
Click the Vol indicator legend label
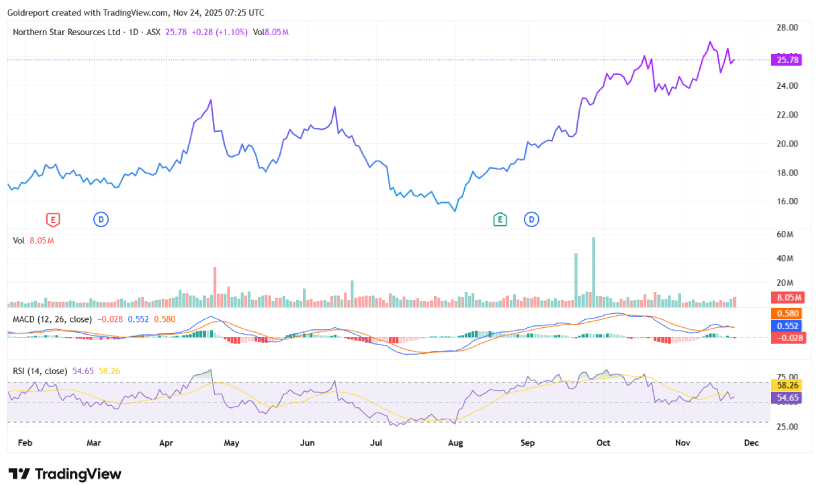point(18,240)
